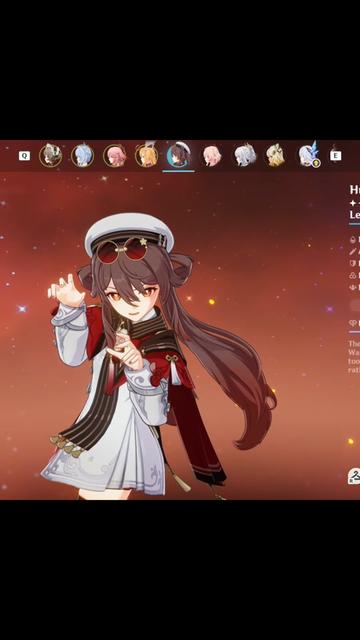Switch to the blonde character portrait with gold ring
The width and height of the screenshot is (360, 640).
(x=147, y=156)
